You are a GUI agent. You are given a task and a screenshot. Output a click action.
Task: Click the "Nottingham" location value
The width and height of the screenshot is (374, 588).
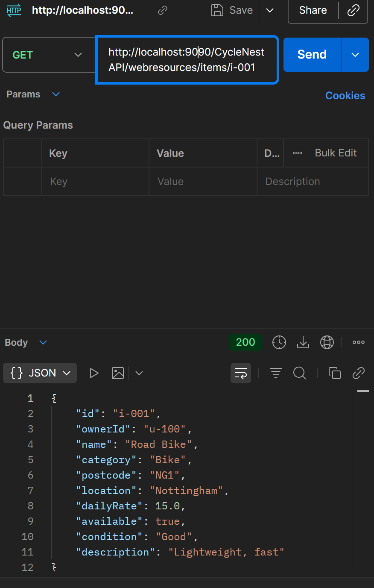coord(187,491)
